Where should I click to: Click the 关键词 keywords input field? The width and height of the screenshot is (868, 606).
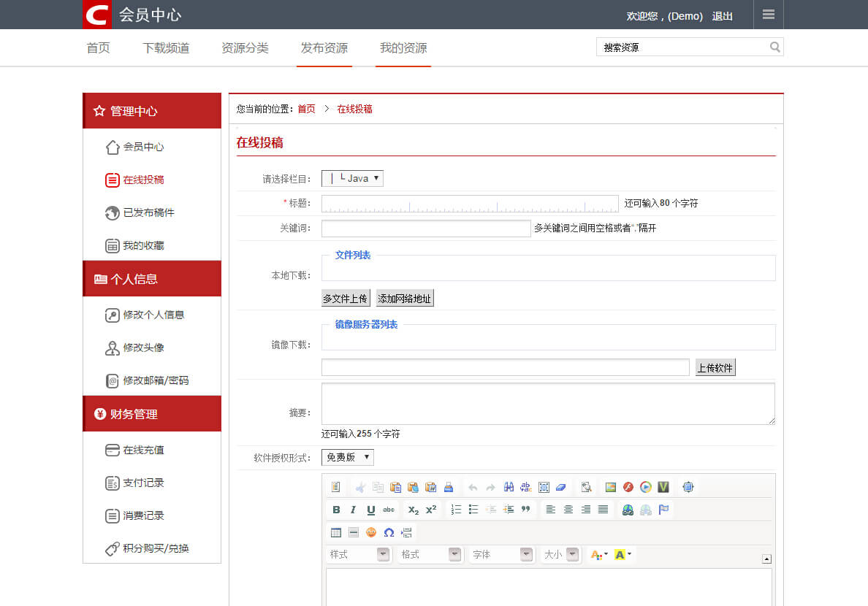[x=426, y=228]
